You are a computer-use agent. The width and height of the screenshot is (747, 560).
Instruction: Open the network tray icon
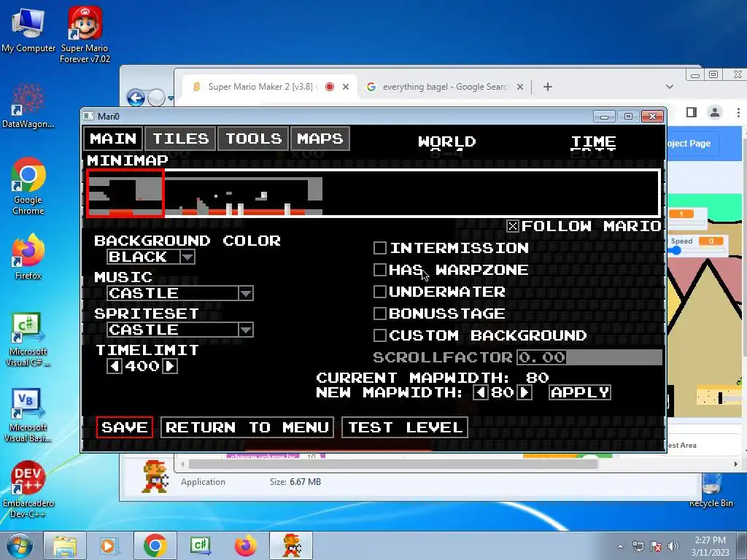tap(638, 546)
